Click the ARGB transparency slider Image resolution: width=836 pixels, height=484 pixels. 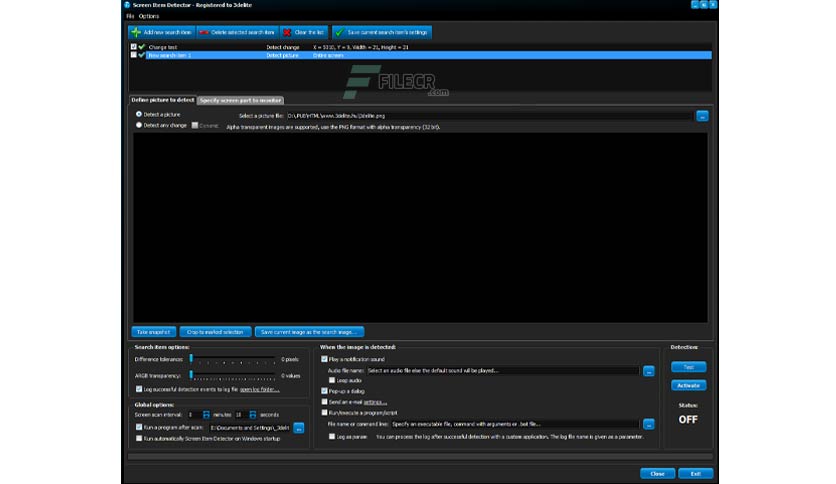(232, 376)
